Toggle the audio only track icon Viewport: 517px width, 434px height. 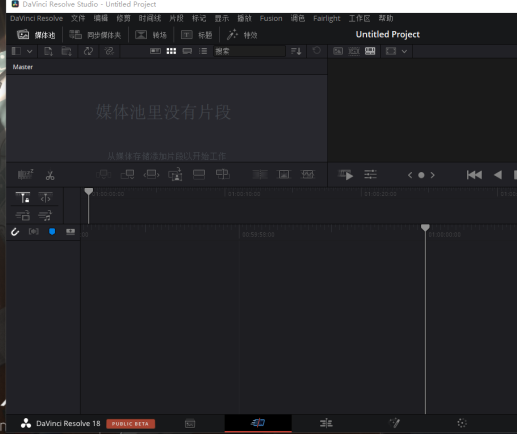(45, 216)
